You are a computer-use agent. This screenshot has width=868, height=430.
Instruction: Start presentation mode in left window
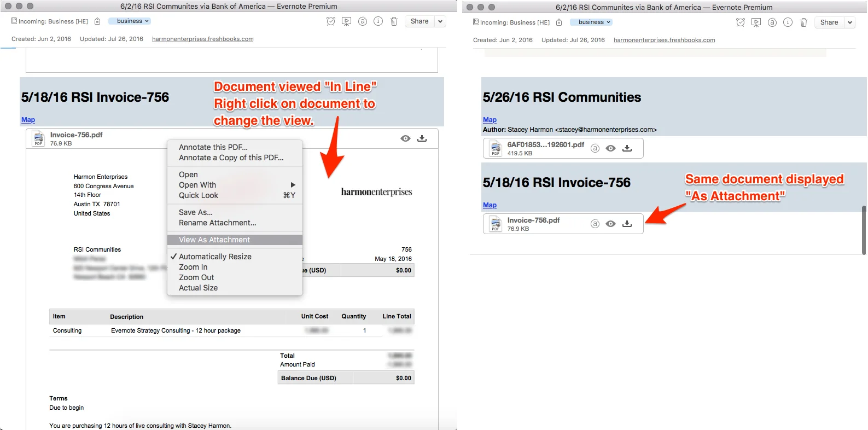coord(346,21)
